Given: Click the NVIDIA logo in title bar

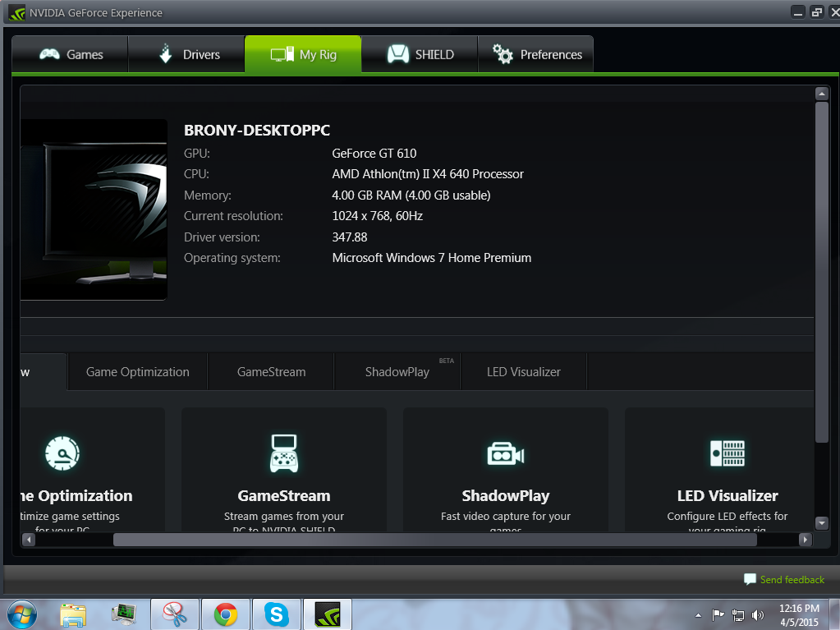Looking at the screenshot, I should [16, 12].
